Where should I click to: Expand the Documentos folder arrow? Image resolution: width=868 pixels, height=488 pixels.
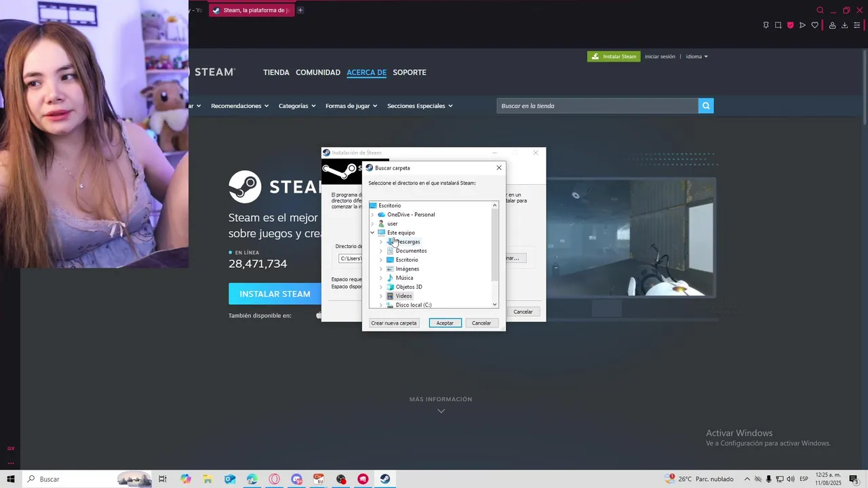point(380,251)
